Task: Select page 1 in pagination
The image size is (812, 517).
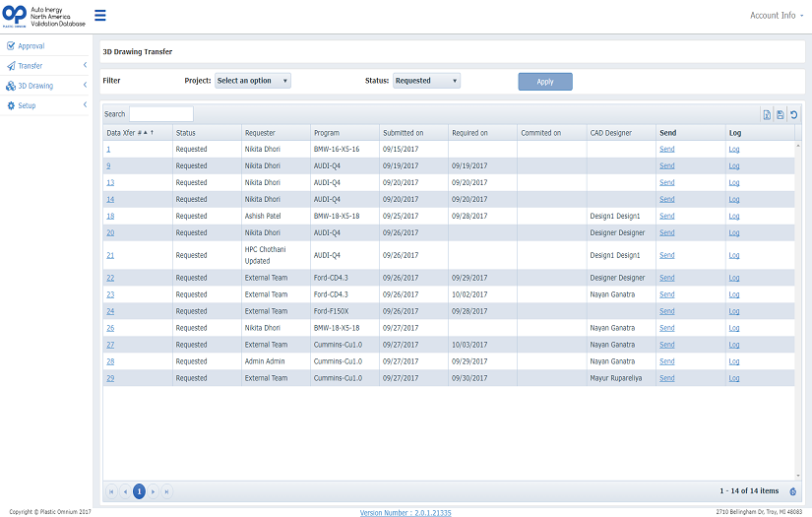Action: 139,491
